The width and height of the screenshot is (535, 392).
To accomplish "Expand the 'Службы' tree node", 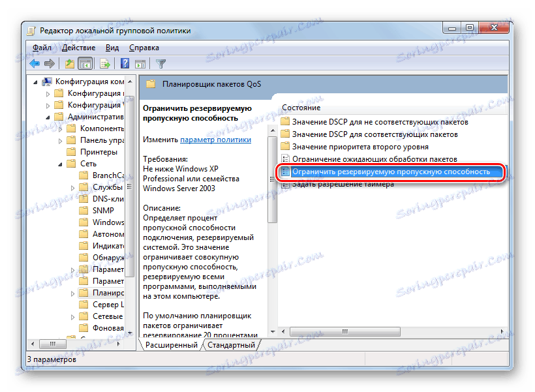I will (x=72, y=188).
